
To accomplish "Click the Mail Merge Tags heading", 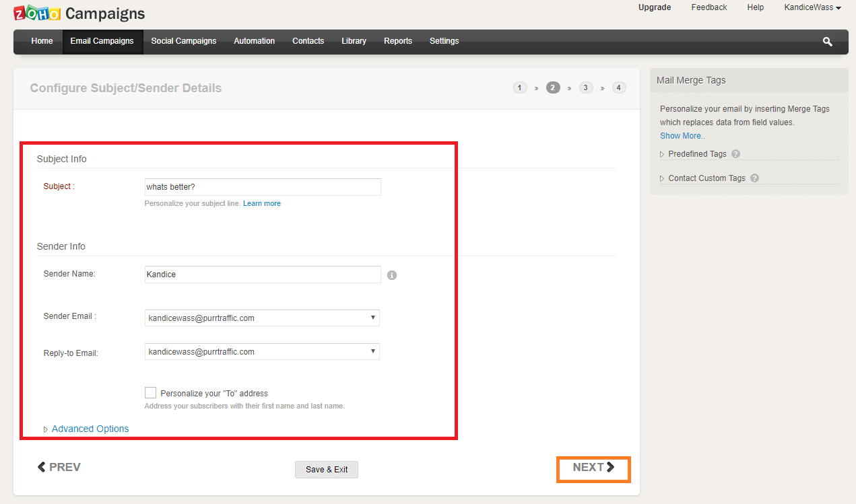I will click(x=691, y=80).
